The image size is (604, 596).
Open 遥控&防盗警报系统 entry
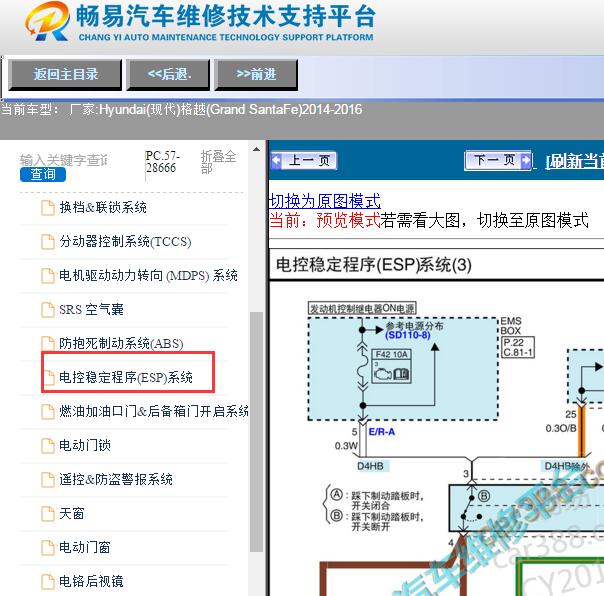[116, 479]
